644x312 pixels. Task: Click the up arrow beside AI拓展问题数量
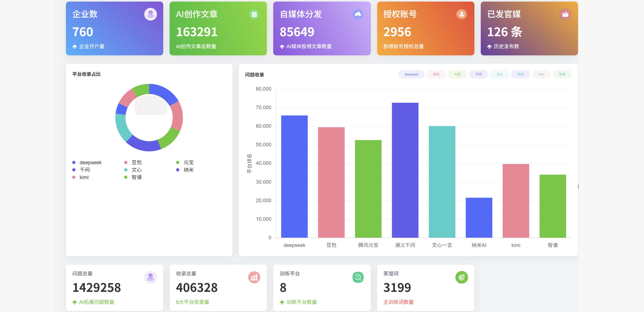click(75, 302)
